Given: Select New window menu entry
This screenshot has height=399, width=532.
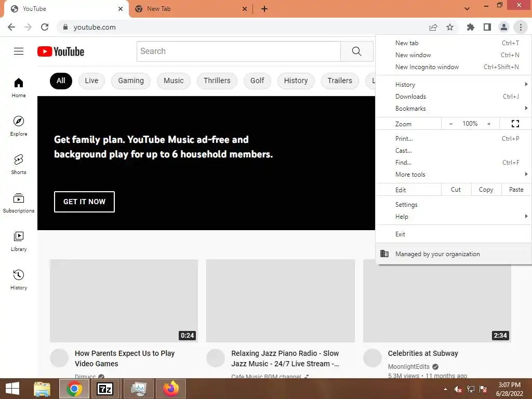Looking at the screenshot, I should 454,55.
